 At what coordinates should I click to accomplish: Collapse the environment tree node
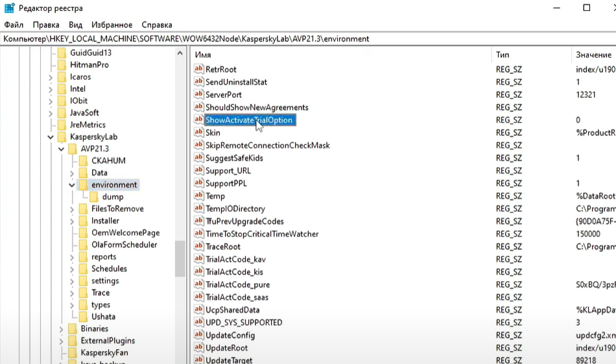pos(72,185)
